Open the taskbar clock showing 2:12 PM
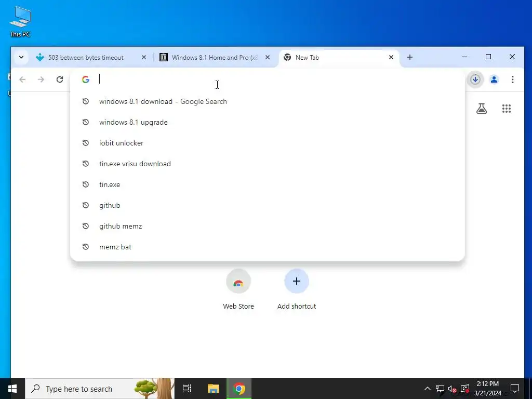 tap(487, 389)
